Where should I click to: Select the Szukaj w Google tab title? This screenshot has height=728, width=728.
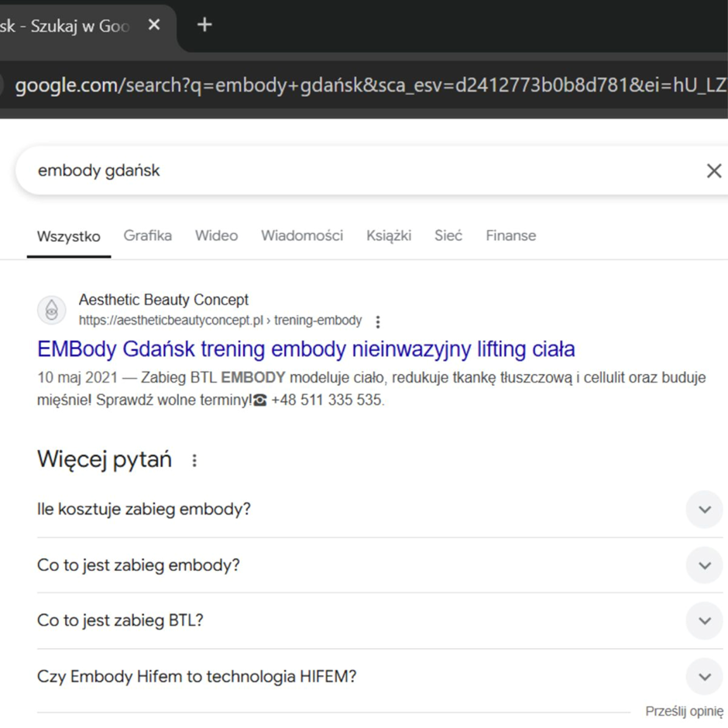coord(65,26)
